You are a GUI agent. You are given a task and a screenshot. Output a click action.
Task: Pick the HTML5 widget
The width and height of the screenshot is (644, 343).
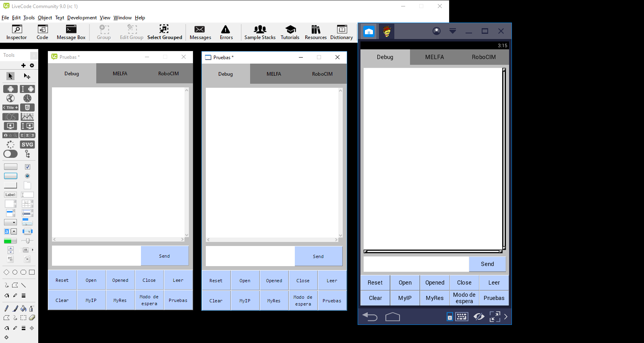(x=27, y=107)
